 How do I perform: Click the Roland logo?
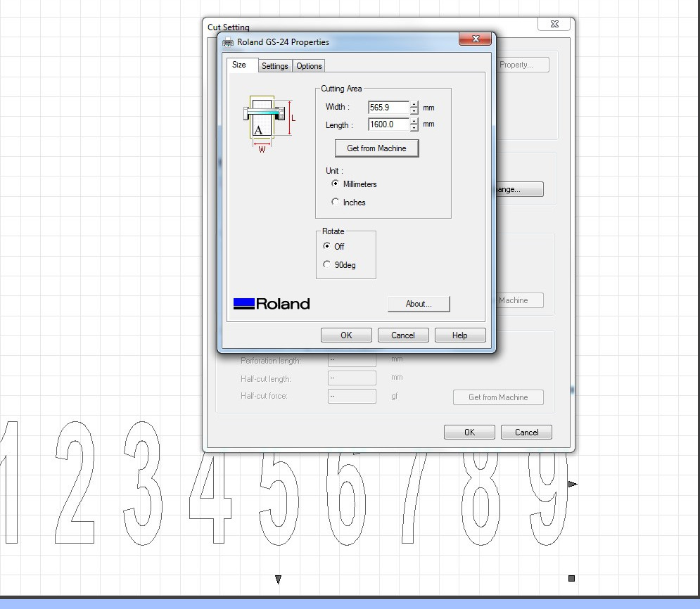coord(272,304)
